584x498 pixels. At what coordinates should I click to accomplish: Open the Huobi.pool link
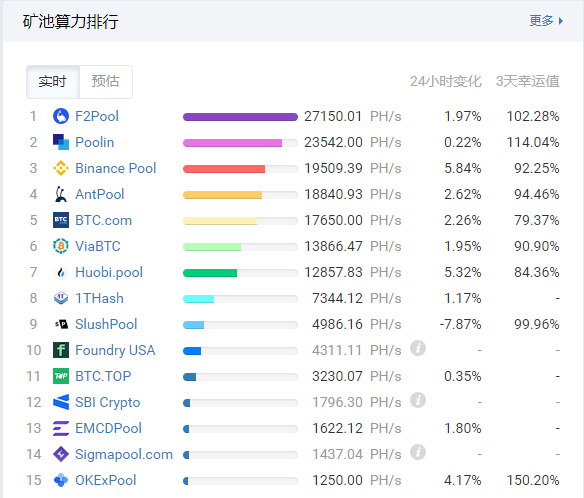coord(109,272)
